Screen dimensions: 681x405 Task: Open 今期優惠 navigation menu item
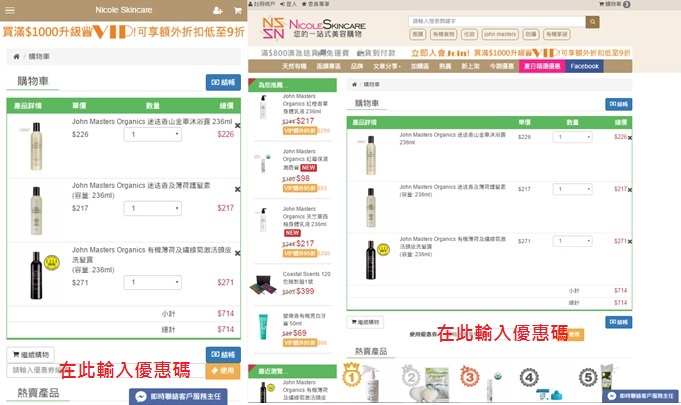(x=502, y=66)
